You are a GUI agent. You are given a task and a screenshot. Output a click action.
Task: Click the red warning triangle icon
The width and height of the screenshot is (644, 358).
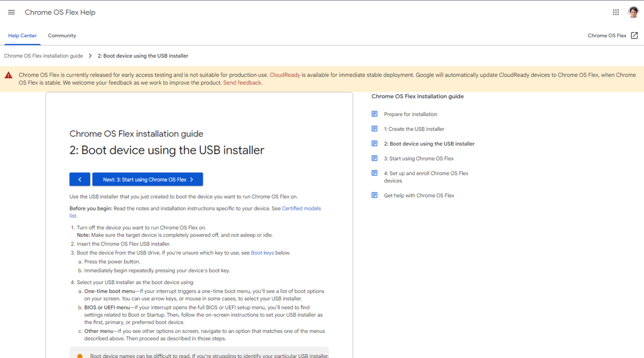(x=9, y=76)
